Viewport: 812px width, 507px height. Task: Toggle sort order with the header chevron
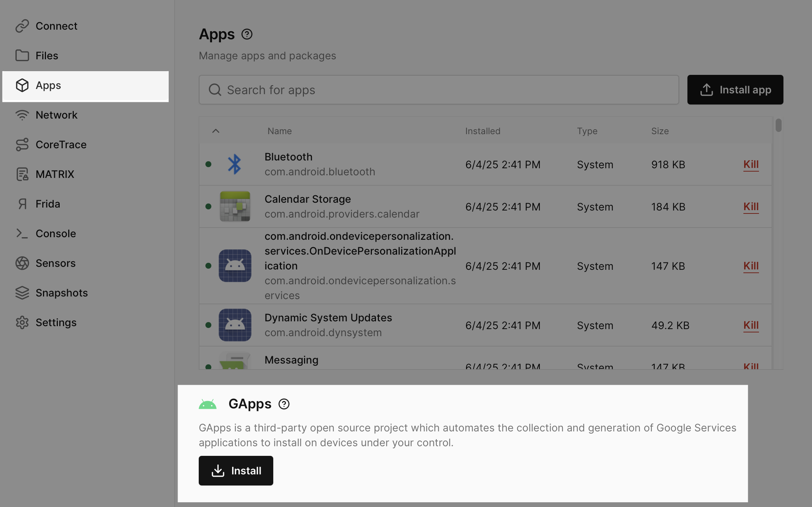216,131
